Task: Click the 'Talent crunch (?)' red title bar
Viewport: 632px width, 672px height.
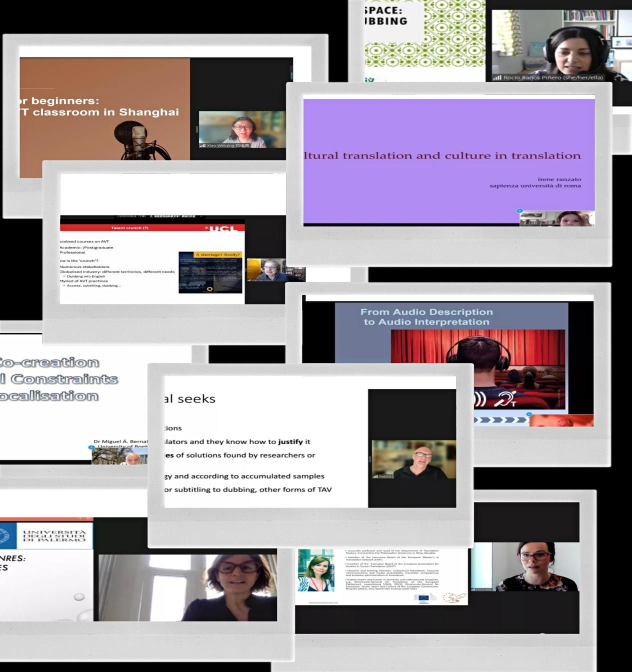Action: coord(130,228)
